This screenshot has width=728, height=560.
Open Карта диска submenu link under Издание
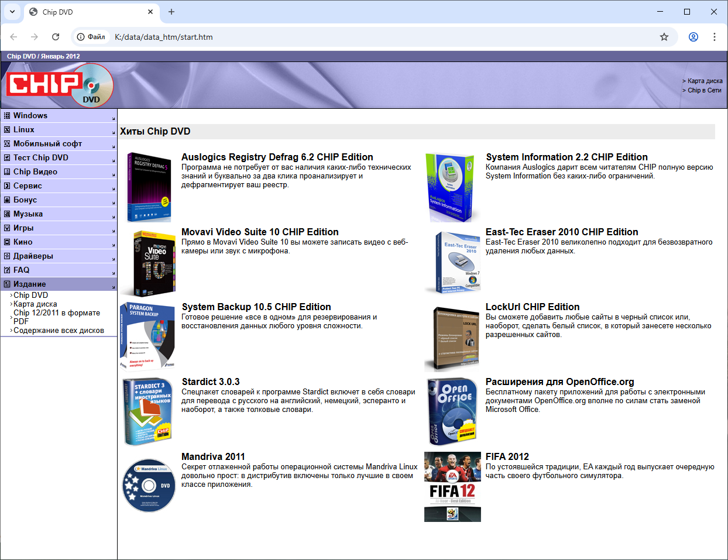pos(35,304)
